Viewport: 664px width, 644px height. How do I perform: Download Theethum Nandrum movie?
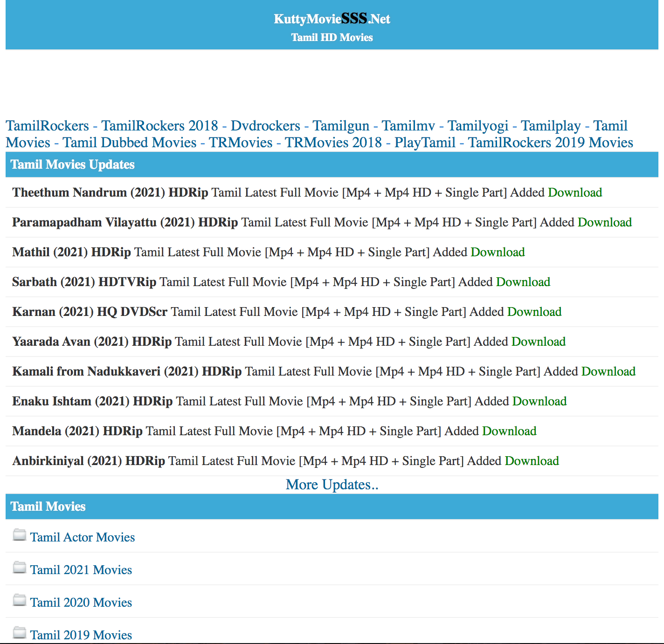(x=575, y=192)
